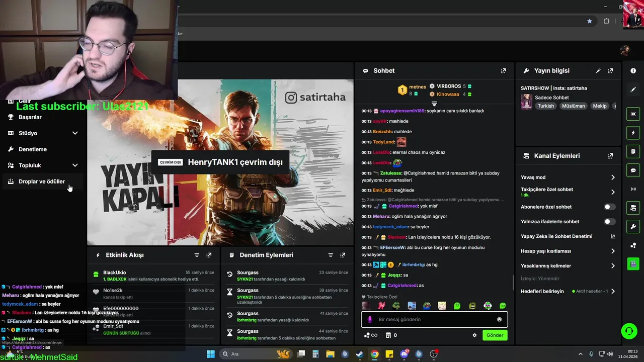Open Başarılar in the sidebar

pyautogui.click(x=30, y=117)
